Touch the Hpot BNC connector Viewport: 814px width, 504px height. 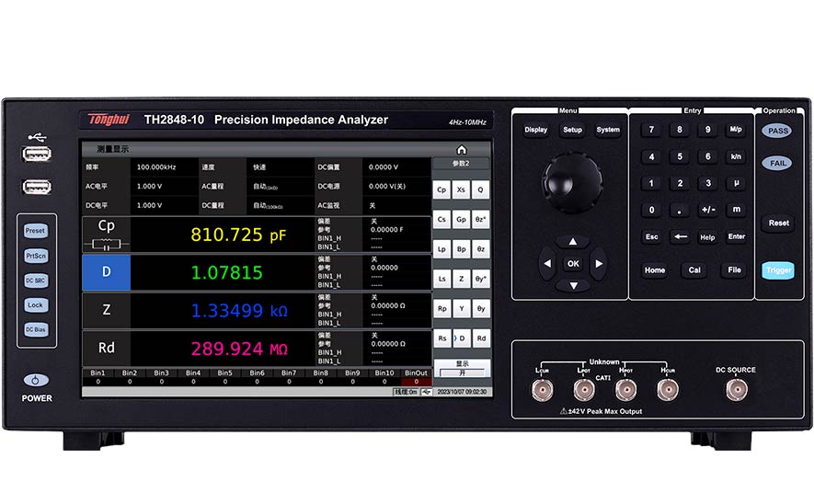point(626,390)
